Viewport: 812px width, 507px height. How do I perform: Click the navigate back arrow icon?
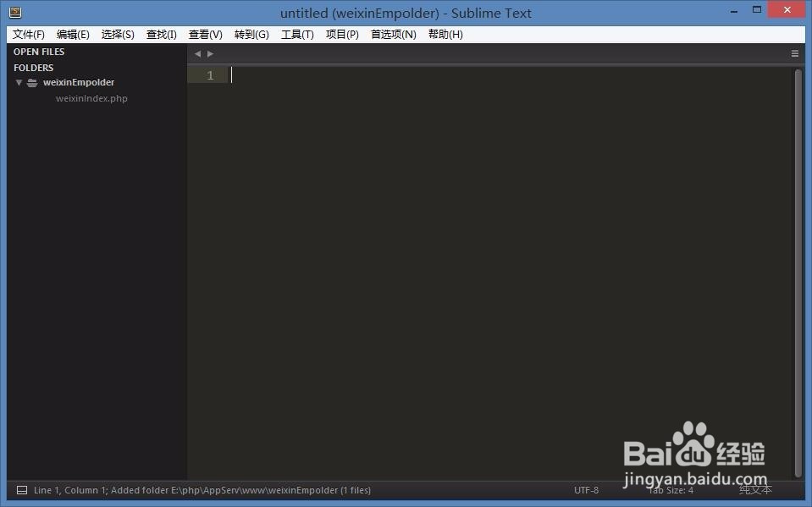[197, 52]
